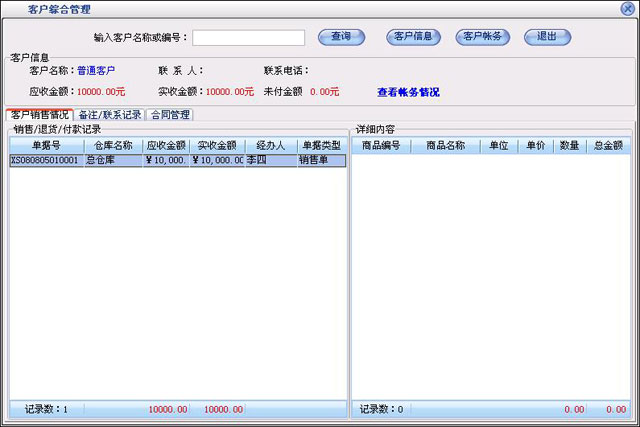Switch to the 备注/联系记录 tab
Image resolution: width=640 pixels, height=427 pixels.
point(110,115)
